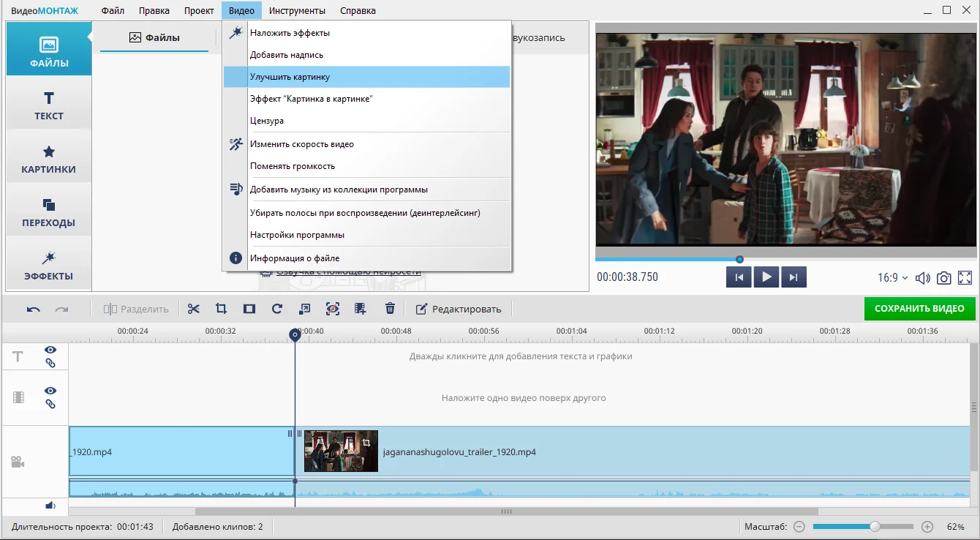
Task: Expand the Проект menu
Action: 199,11
